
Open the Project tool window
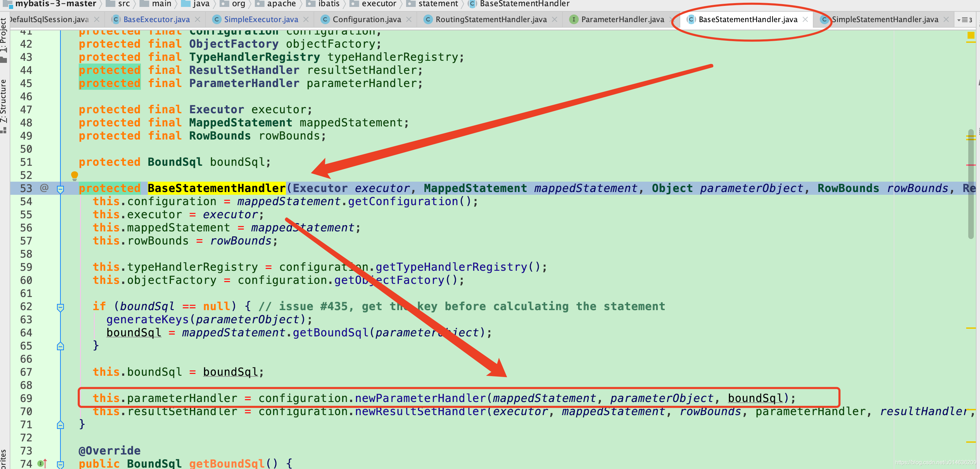(4, 40)
